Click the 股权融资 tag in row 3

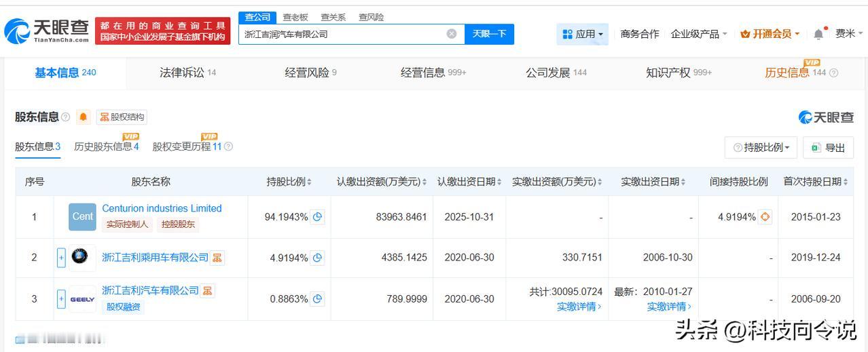click(x=123, y=307)
